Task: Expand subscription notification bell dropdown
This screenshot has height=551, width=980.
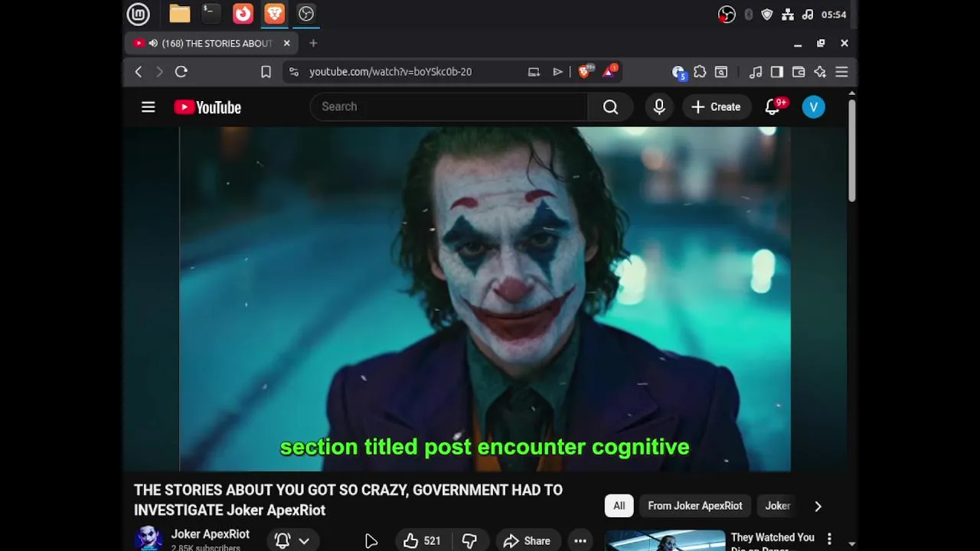Action: coord(292,540)
